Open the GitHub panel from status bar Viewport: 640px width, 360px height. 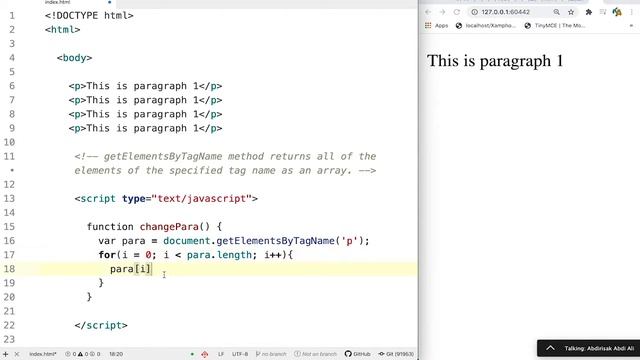click(358, 354)
